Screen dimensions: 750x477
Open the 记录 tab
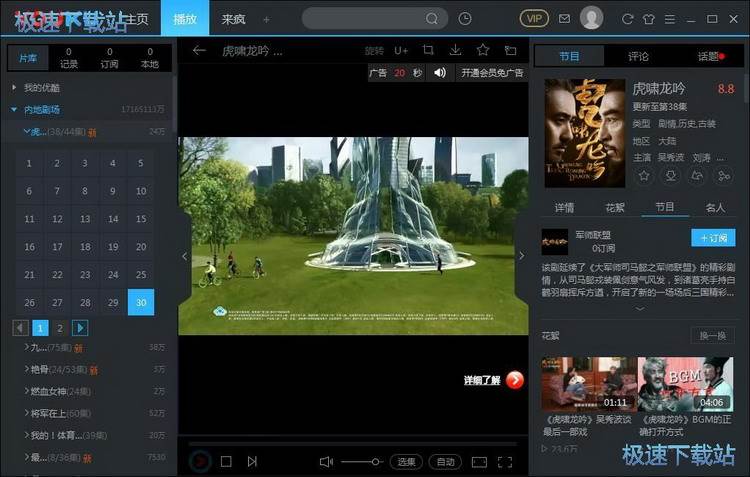point(69,58)
